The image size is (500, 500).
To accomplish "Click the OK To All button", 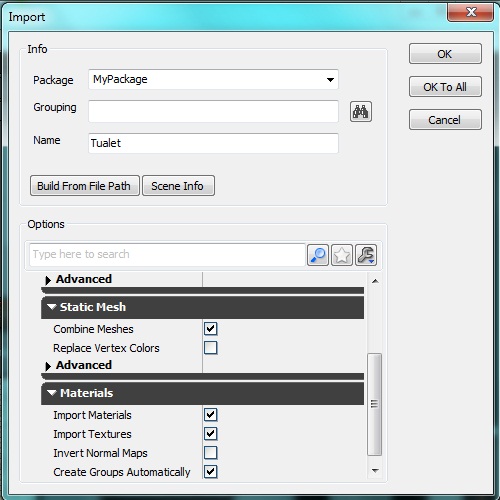I will point(445,87).
